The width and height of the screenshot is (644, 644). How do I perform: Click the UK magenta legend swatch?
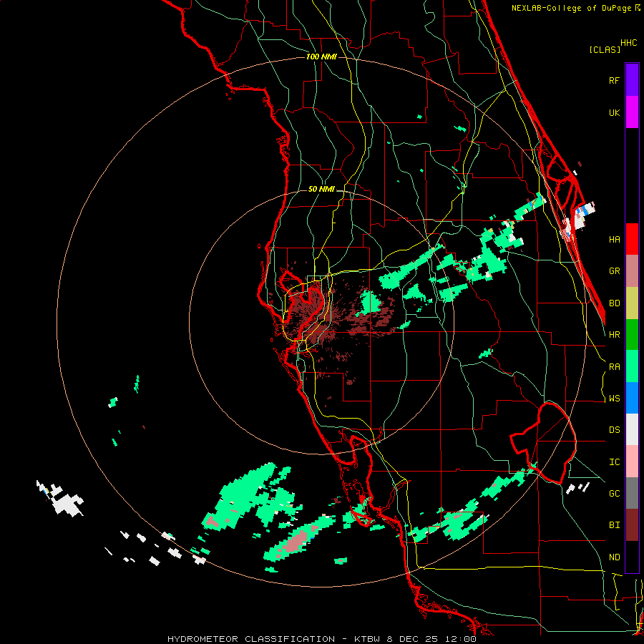tap(632, 112)
